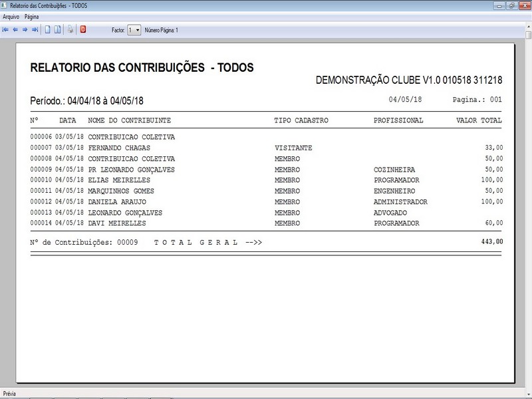Click ADMINISTRADOR profession cell
The height and width of the screenshot is (399, 532).
(400, 202)
